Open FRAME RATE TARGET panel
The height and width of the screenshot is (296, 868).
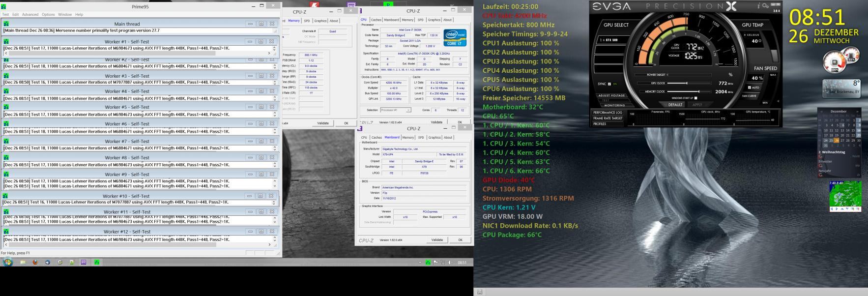pyautogui.click(x=608, y=118)
